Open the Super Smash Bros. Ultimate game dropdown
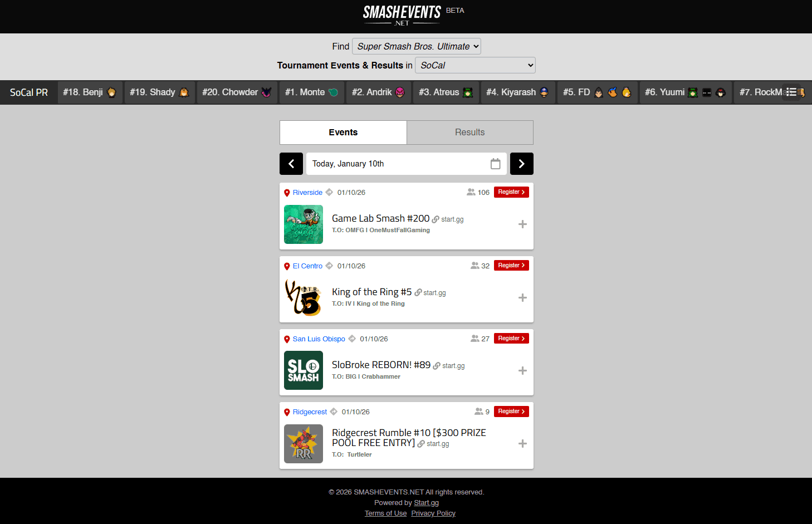Viewport: 812px width, 524px height. [417, 46]
